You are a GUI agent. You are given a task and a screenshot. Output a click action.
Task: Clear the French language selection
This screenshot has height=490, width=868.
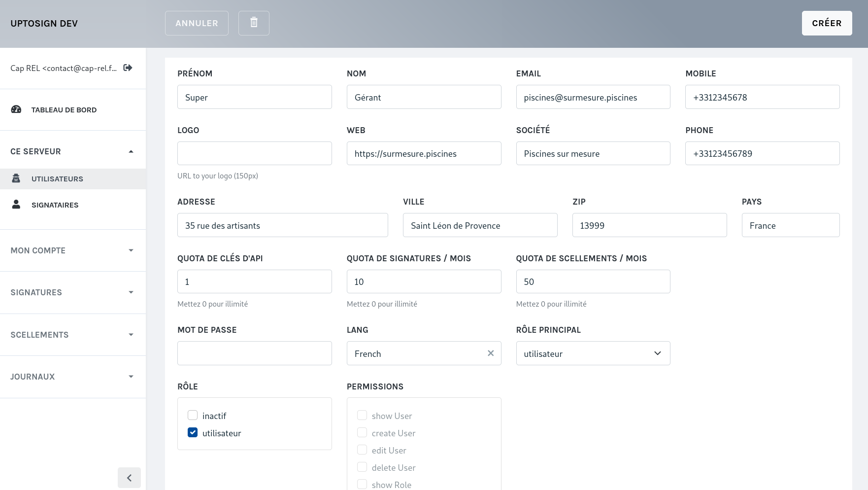pos(491,353)
